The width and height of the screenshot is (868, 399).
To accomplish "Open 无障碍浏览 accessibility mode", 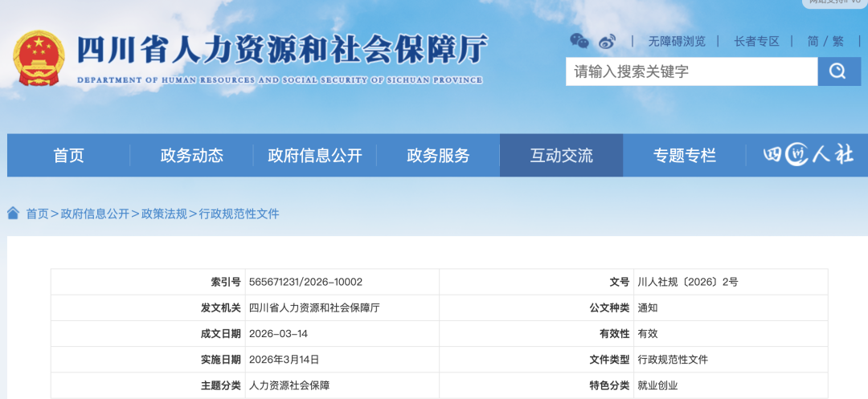I will click(677, 42).
